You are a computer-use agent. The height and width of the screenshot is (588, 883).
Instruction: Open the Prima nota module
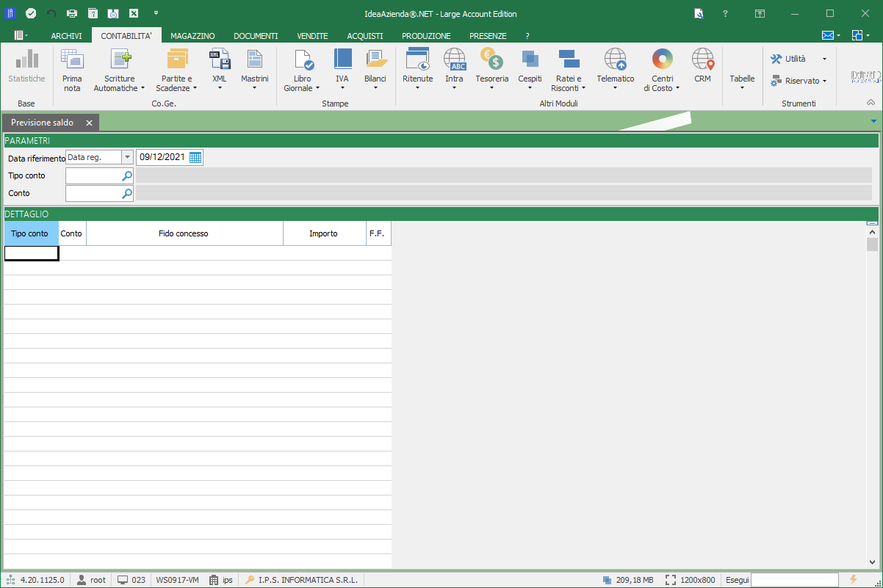pyautogui.click(x=72, y=70)
